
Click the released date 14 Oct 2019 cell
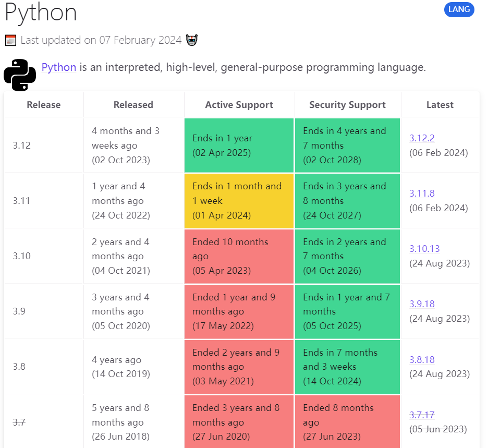[x=134, y=367]
